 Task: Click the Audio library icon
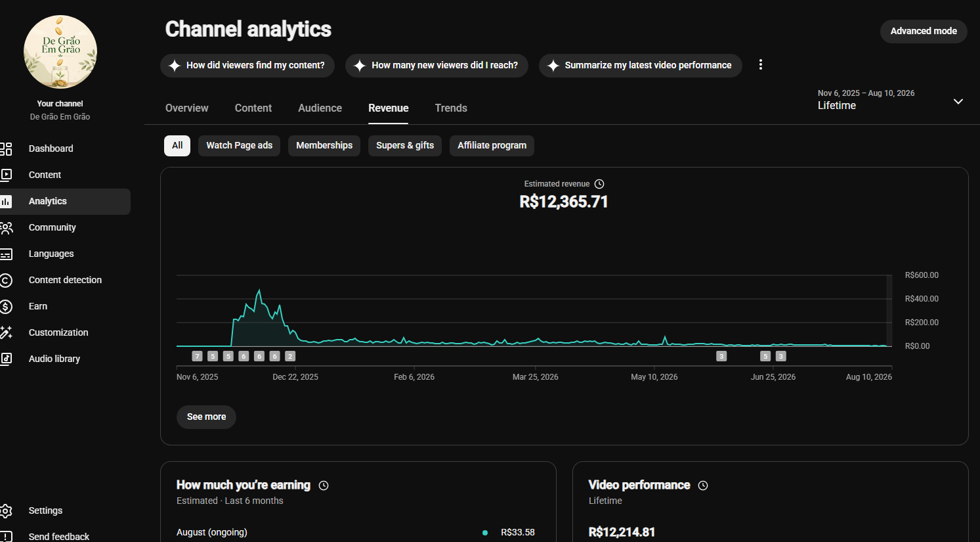coord(6,359)
